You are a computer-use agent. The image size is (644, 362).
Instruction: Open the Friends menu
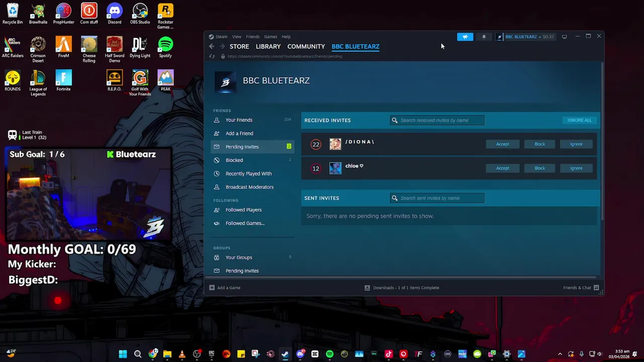[253, 37]
